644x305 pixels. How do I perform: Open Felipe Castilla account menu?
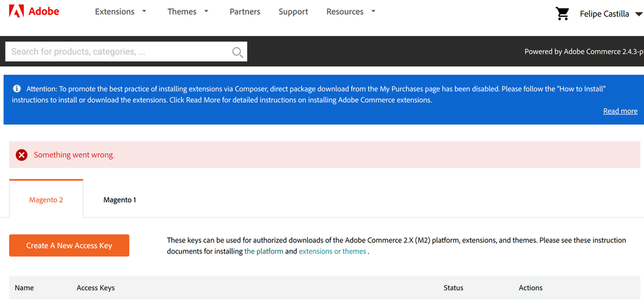(x=609, y=14)
